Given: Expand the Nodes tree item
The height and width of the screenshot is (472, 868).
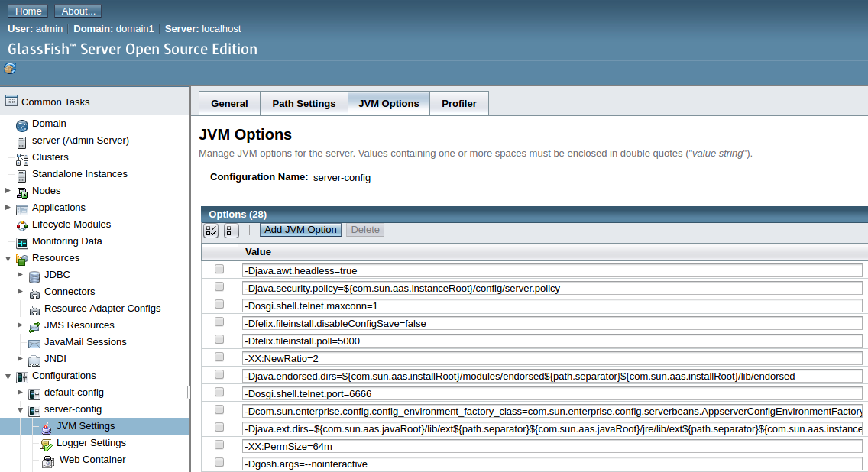Looking at the screenshot, I should pyautogui.click(x=8, y=190).
